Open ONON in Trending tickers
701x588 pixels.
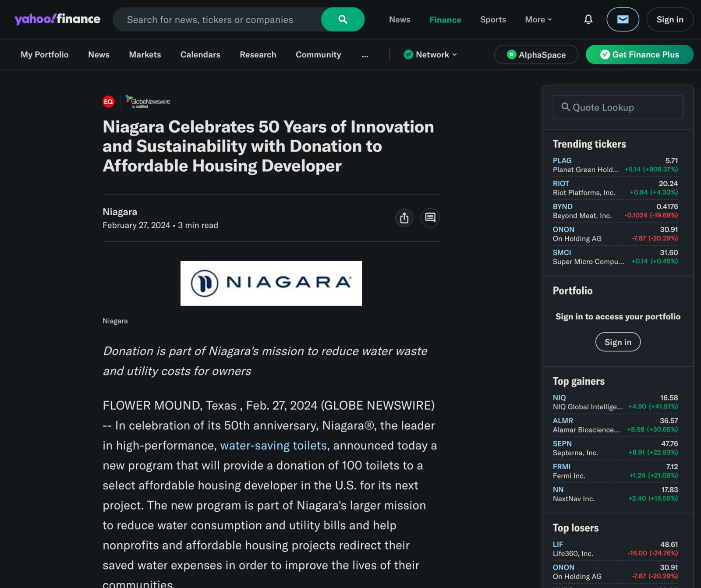[x=563, y=229]
